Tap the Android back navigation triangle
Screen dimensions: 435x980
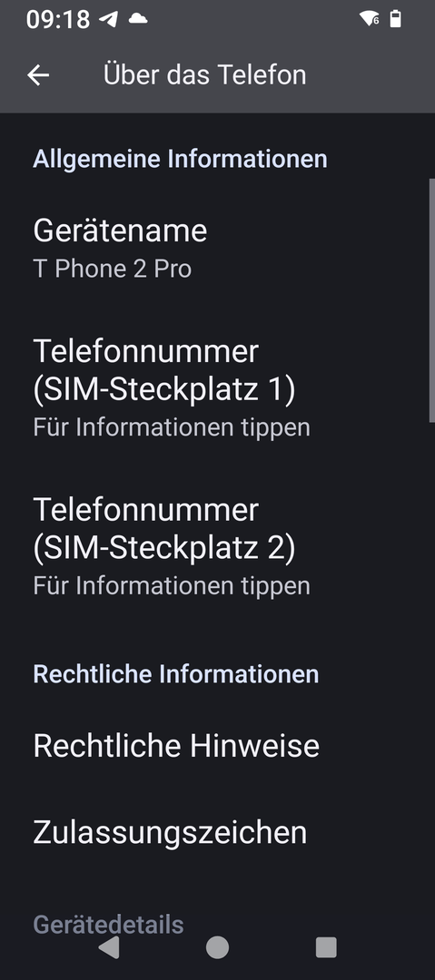click(x=108, y=946)
